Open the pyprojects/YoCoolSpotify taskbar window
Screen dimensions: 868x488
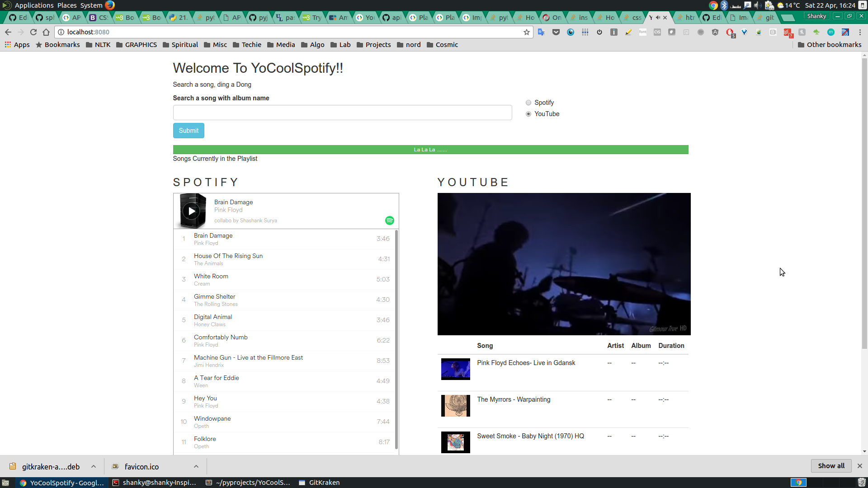[248, 483]
